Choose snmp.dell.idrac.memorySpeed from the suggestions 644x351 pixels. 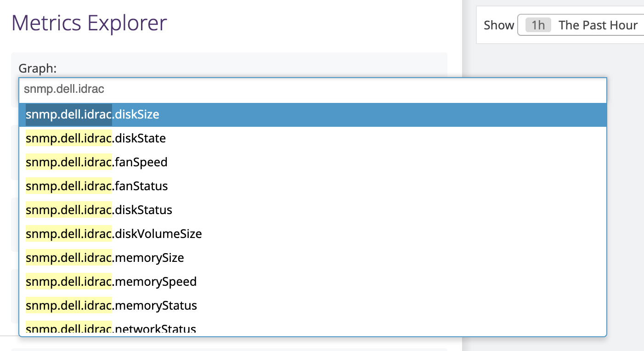tap(312, 282)
